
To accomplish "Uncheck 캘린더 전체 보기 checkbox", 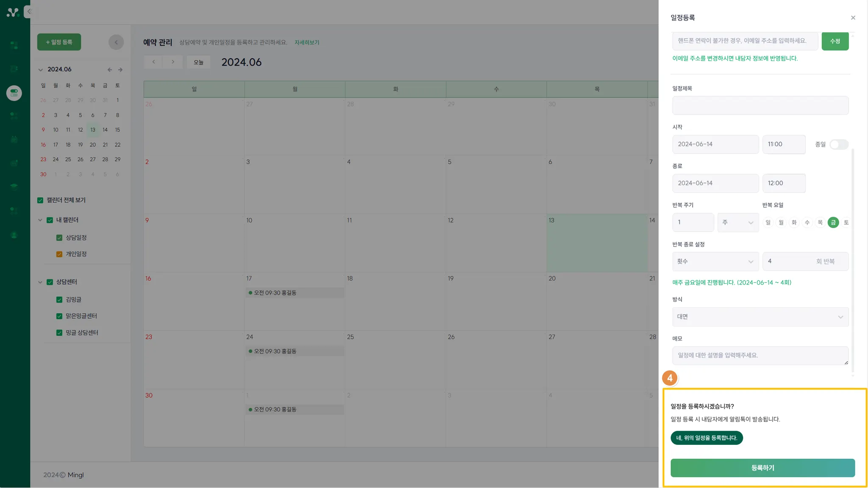I will click(40, 200).
